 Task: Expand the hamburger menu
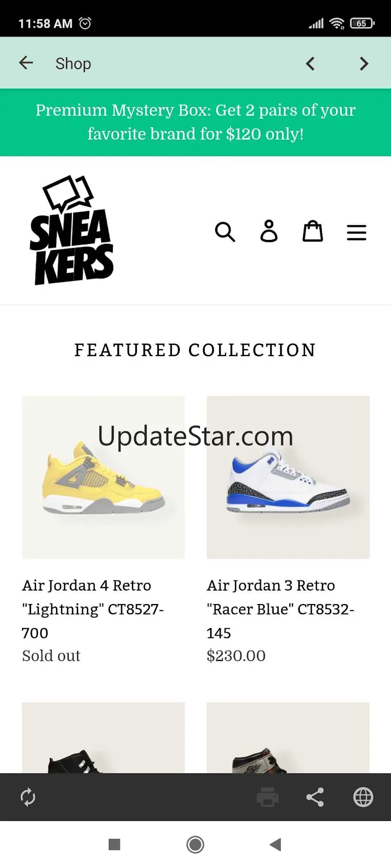pos(356,232)
